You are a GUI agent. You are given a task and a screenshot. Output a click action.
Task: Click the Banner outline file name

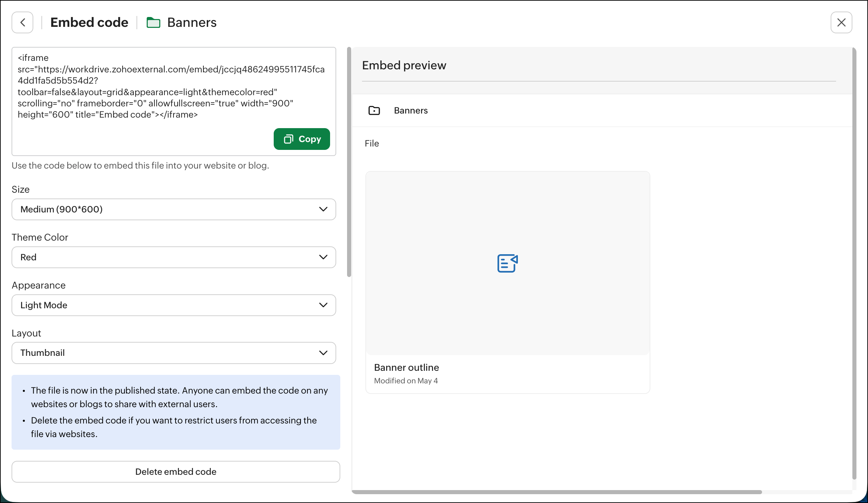coord(406,367)
